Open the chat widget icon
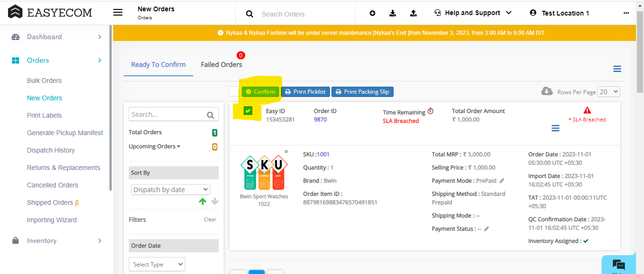The image size is (644, 274). [x=618, y=265]
